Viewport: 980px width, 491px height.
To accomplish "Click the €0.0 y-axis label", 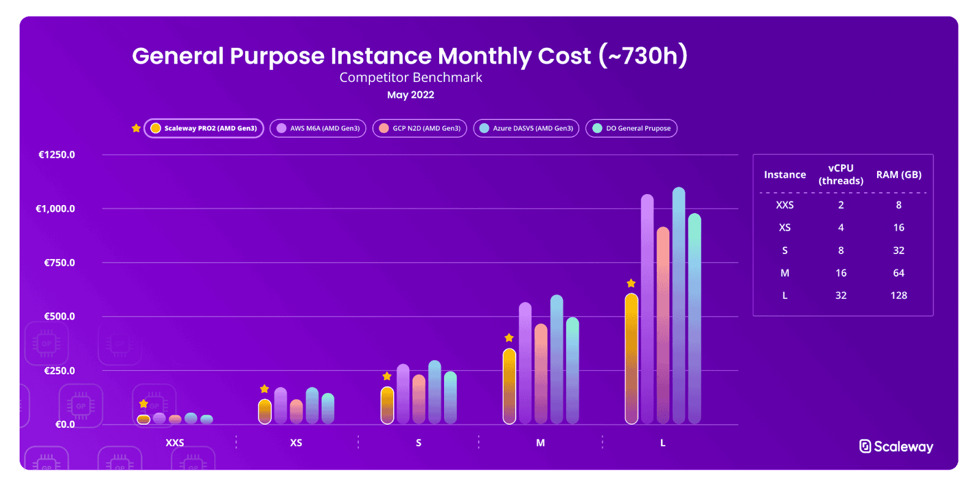I will pyautogui.click(x=65, y=424).
